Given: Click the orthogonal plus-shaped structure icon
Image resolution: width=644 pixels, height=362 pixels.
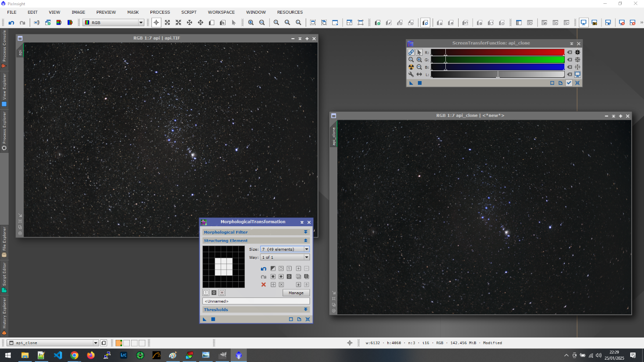Looking at the screenshot, I should (x=273, y=285).
